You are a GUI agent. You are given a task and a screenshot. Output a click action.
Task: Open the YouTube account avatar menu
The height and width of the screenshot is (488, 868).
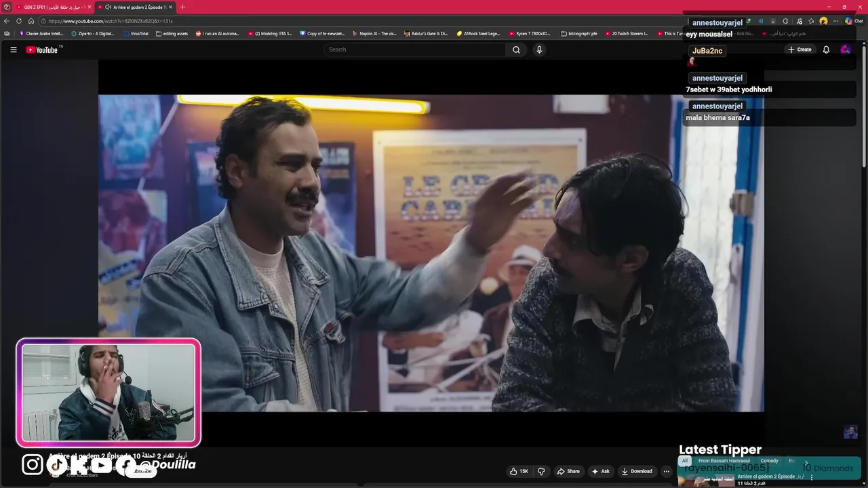coord(845,49)
